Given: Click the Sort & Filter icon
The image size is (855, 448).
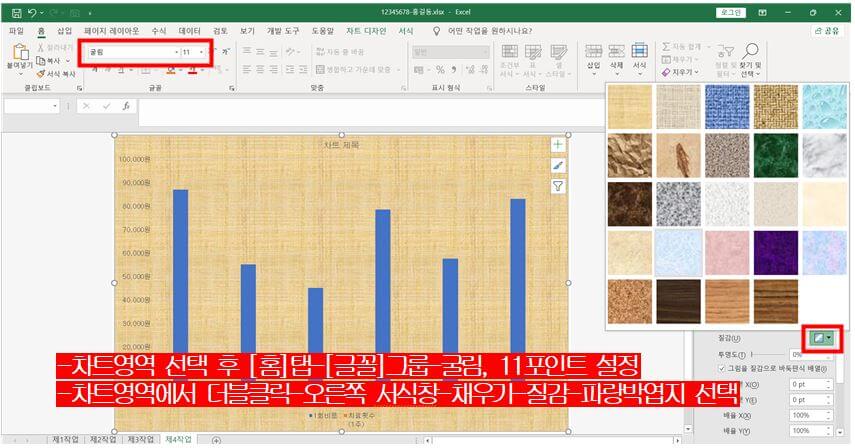Looking at the screenshot, I should [x=725, y=52].
